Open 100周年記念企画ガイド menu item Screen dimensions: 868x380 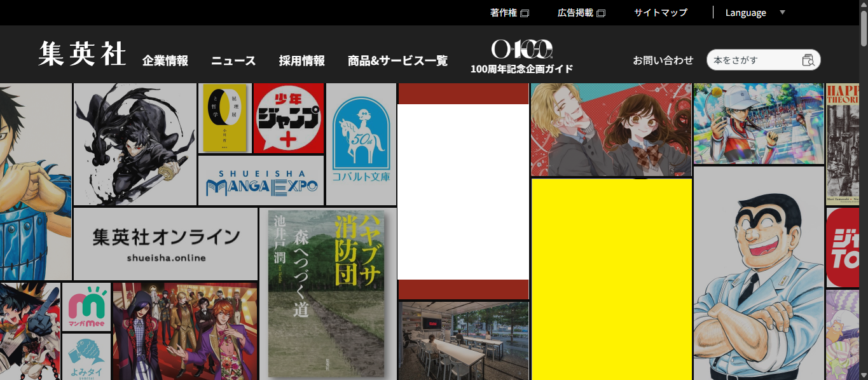pos(521,69)
